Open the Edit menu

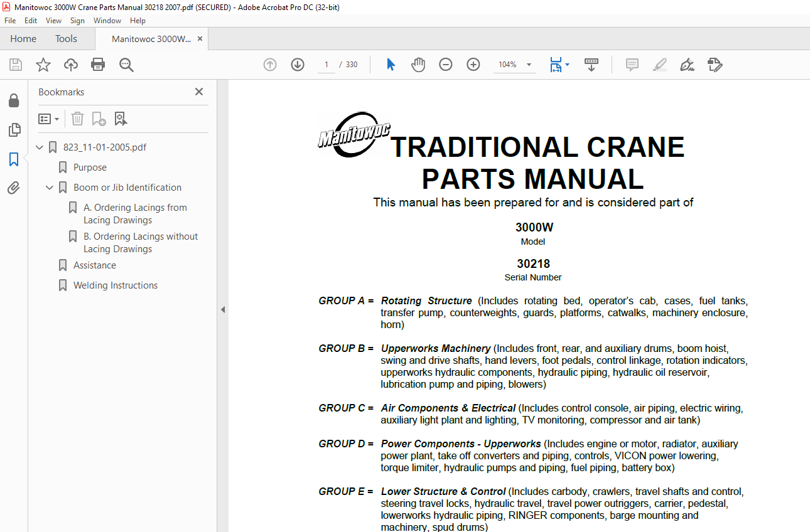click(31, 21)
